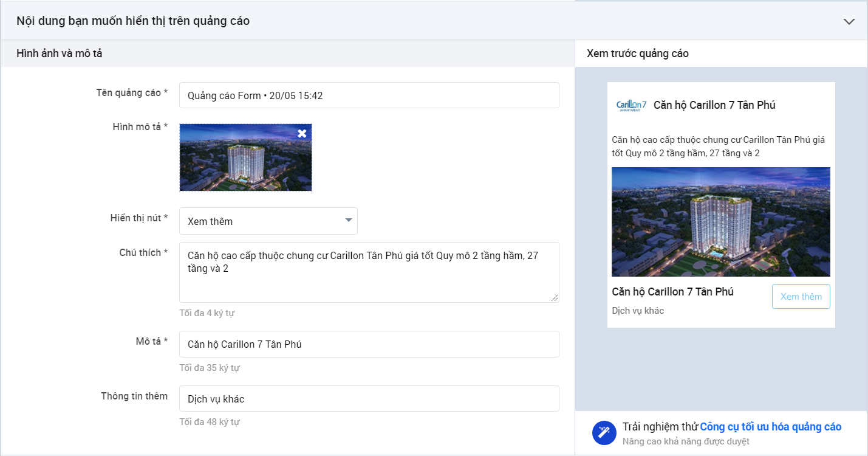The image size is (868, 456).
Task: Click the magic wand optimization icon
Action: tap(604, 433)
